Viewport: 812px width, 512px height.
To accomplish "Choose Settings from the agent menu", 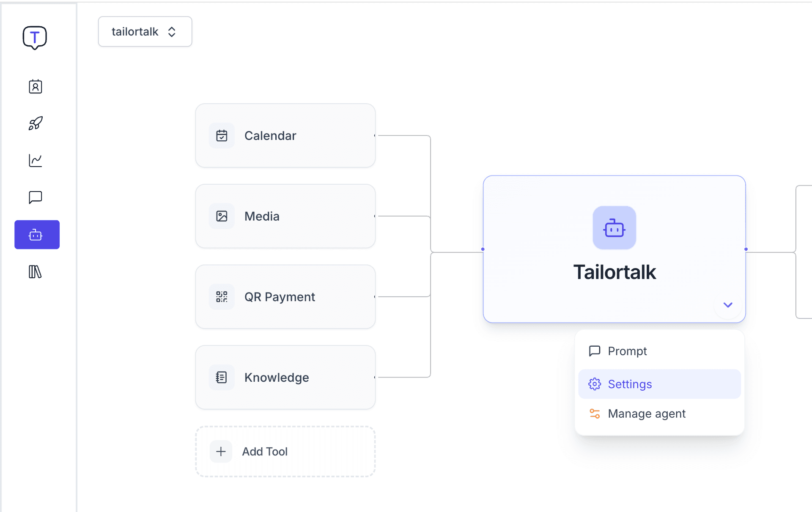I will [659, 384].
